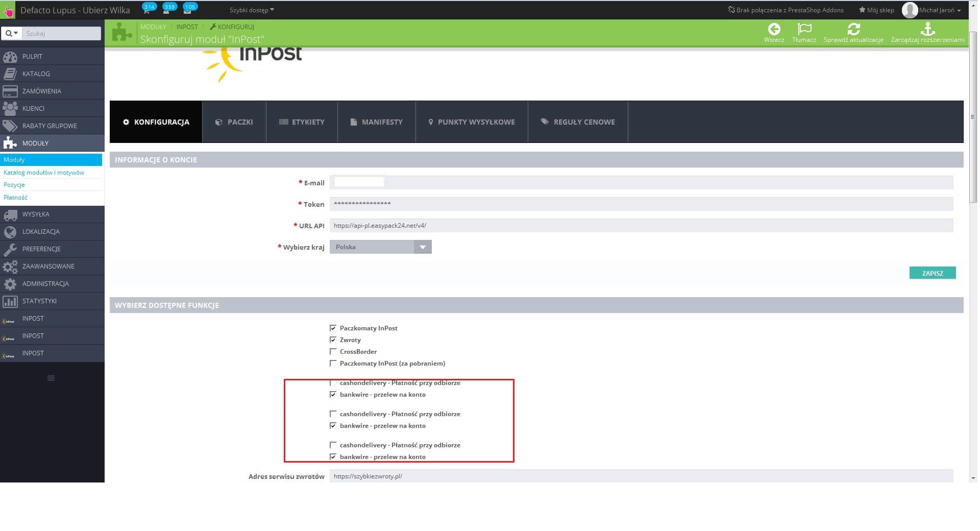This screenshot has width=980, height=531.
Task: Select the Reguły cenowe tab
Action: 578,122
